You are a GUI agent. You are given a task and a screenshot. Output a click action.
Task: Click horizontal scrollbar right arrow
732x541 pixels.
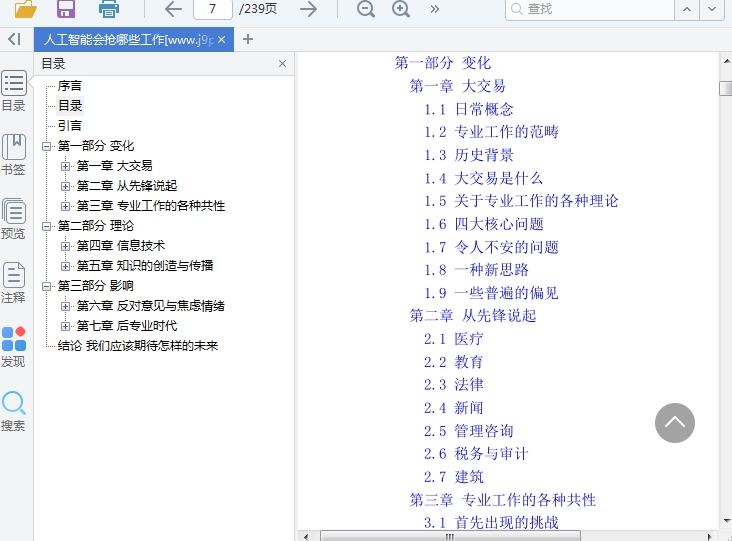click(710, 536)
